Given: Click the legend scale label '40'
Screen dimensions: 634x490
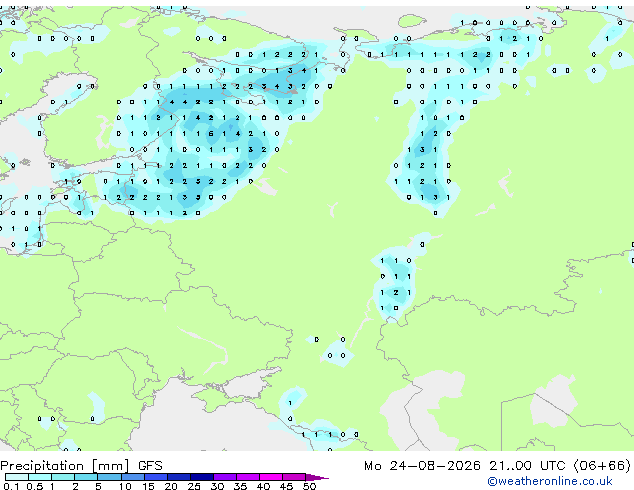Looking at the screenshot, I should [x=263, y=486].
